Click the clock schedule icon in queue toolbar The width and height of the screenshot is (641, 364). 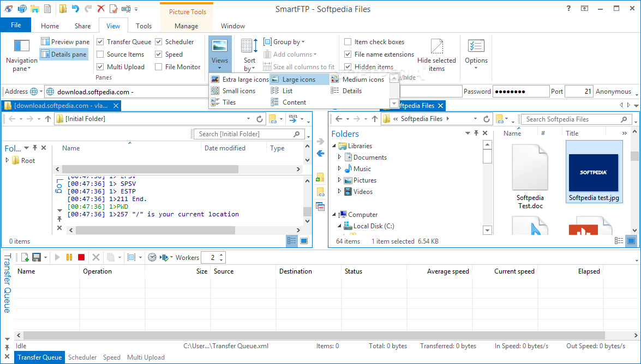click(x=152, y=257)
